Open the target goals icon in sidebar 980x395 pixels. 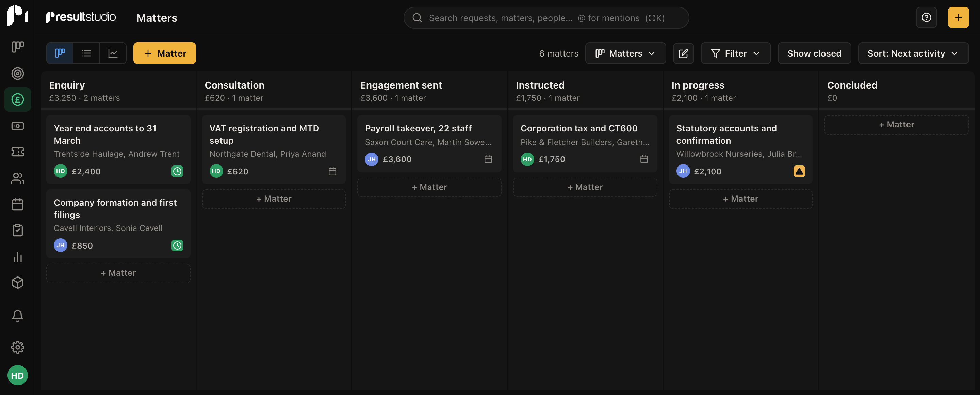coord(17,74)
